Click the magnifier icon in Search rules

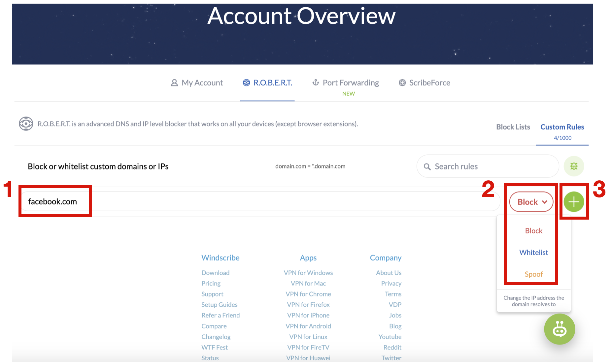pyautogui.click(x=427, y=167)
